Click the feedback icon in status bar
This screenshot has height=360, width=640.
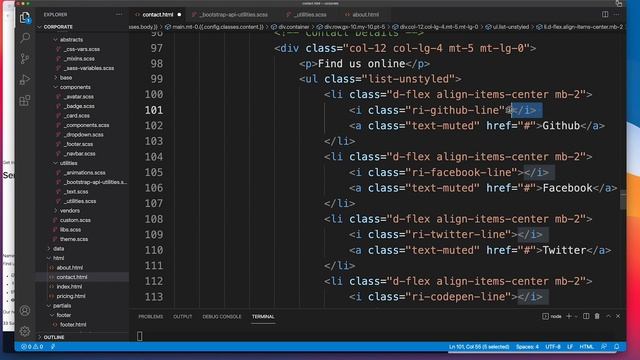(604, 347)
